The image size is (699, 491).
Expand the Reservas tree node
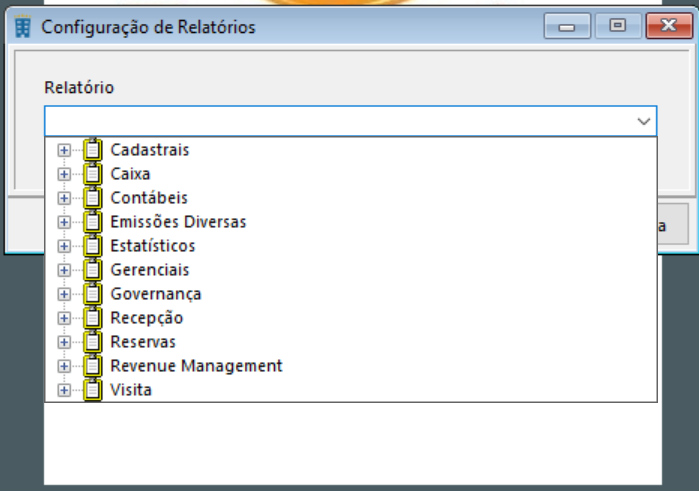point(64,343)
